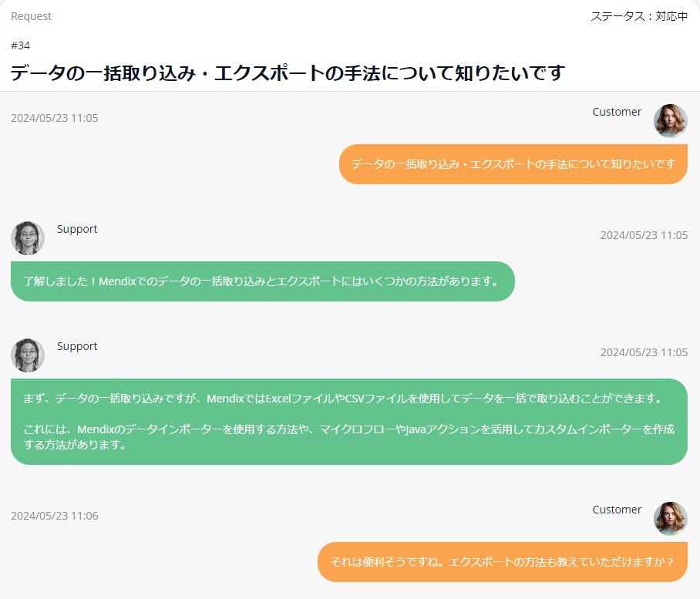Viewport: 700px width, 599px height.
Task: Click the Customer name on the first message
Action: (x=617, y=112)
